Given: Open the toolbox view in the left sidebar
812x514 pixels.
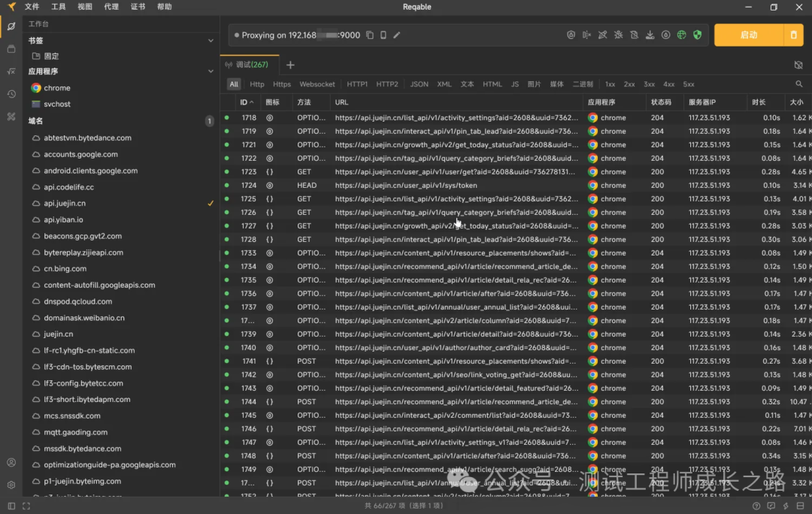Looking at the screenshot, I should point(11,116).
